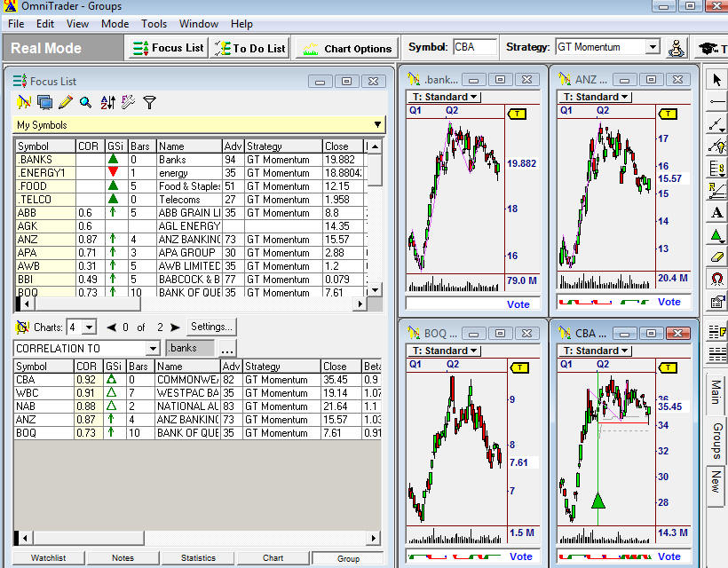Viewport: 728px width, 568px height.
Task: Open the My Symbols list dropdown
Action: [377, 124]
